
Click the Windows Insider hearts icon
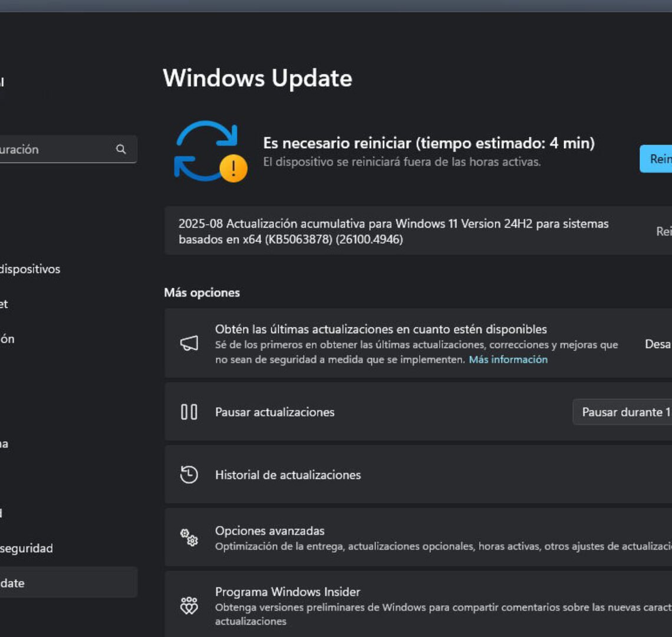pos(189,605)
